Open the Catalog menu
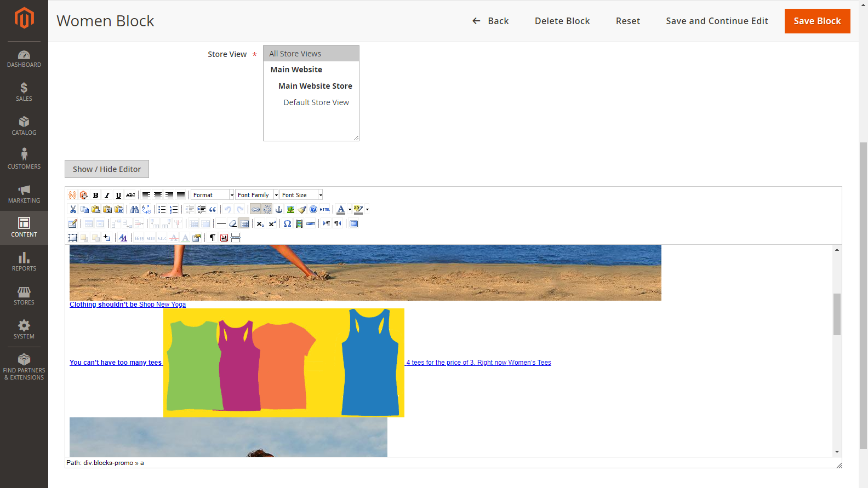The image size is (868, 488). pyautogui.click(x=24, y=126)
